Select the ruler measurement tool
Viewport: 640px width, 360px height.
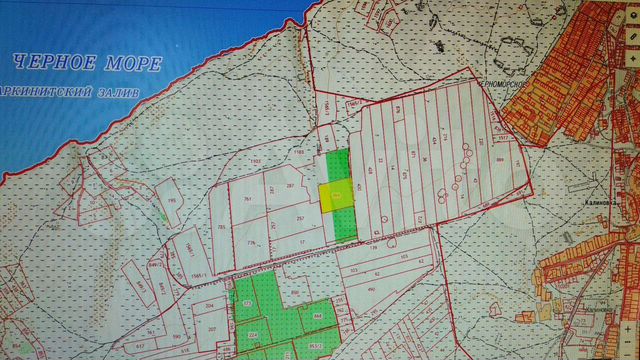(633, 37)
